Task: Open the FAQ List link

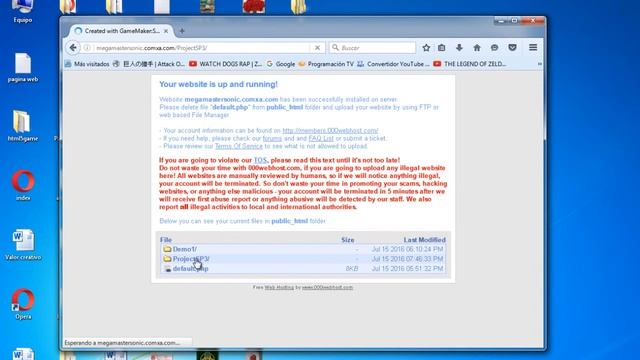Action: pyautogui.click(x=321, y=138)
